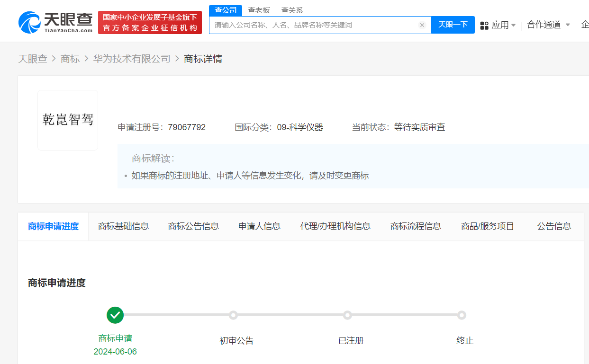Switch to 商品/服务项目 tab
Viewport: 589px width, 364px height.
[487, 226]
